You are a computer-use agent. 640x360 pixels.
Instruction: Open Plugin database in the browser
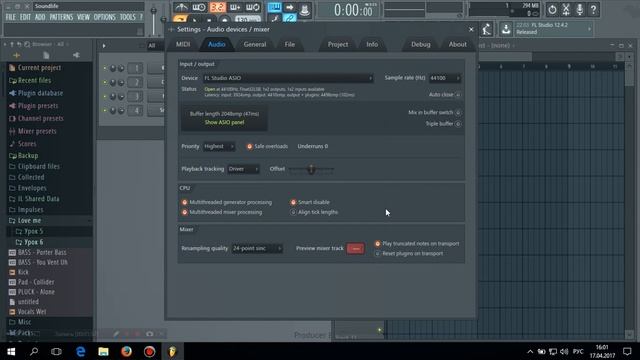point(40,93)
